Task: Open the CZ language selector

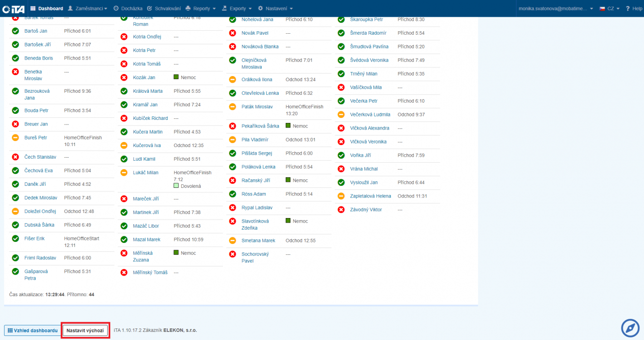Action: (x=609, y=9)
